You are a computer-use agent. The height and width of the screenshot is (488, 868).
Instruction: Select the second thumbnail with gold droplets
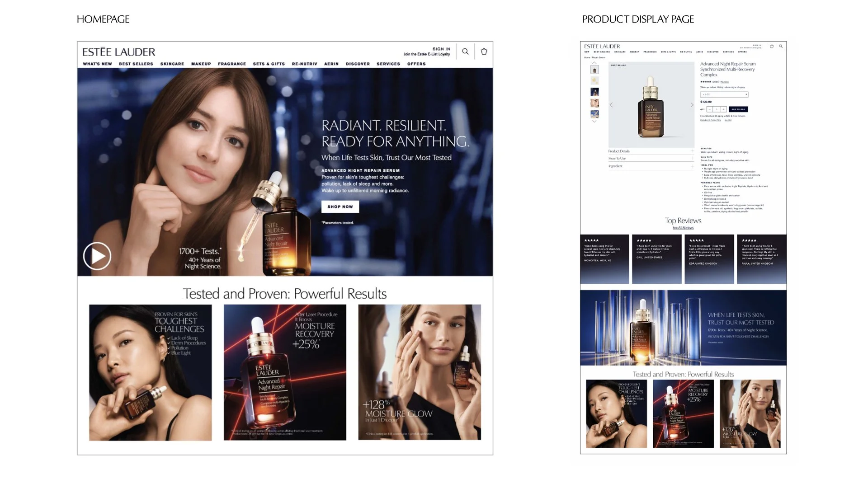(594, 80)
